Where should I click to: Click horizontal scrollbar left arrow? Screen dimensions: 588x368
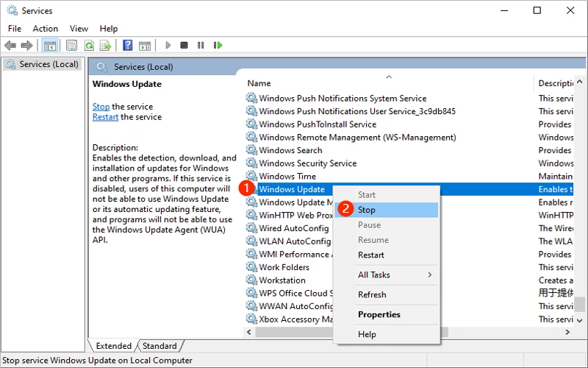(249, 332)
